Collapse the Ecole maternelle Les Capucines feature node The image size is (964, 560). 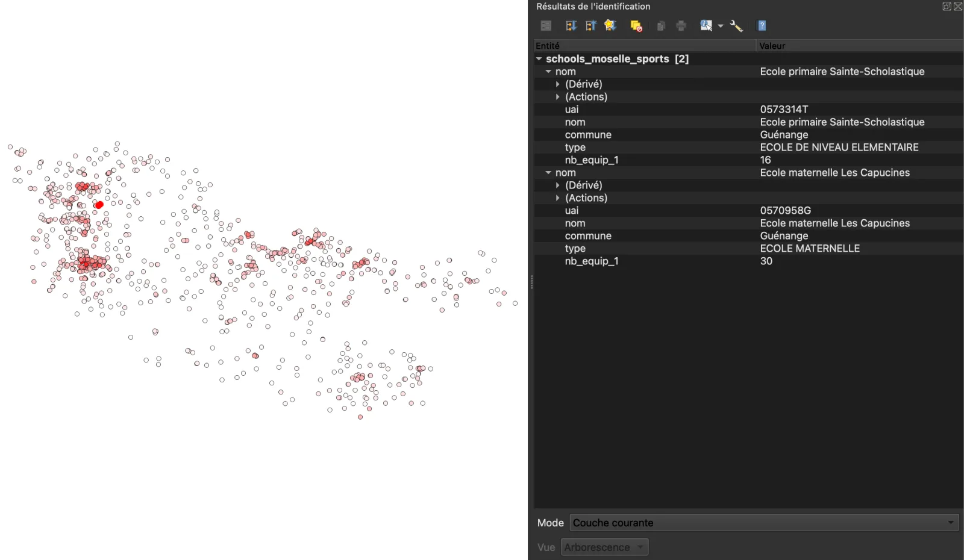(x=548, y=173)
